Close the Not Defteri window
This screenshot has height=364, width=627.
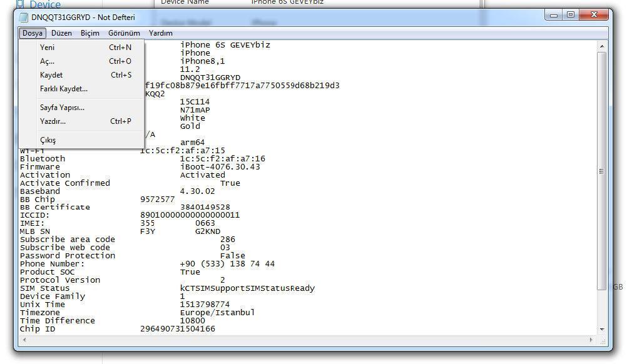[594, 15]
